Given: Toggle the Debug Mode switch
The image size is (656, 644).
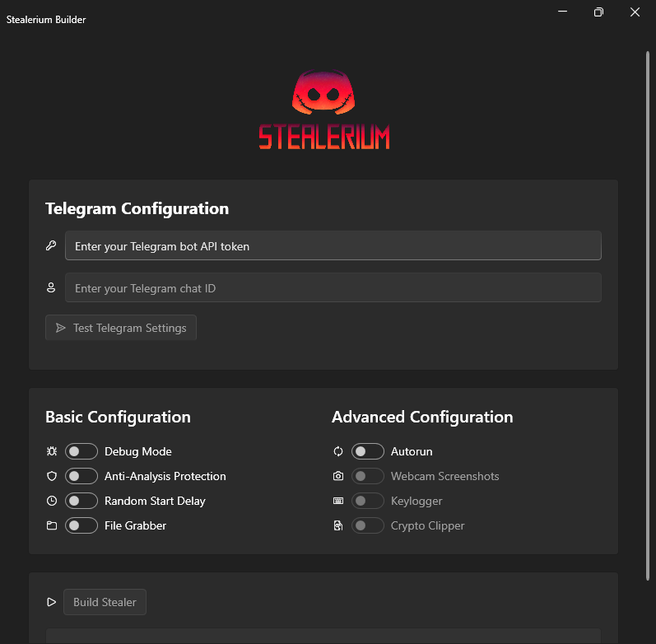Looking at the screenshot, I should [x=81, y=451].
